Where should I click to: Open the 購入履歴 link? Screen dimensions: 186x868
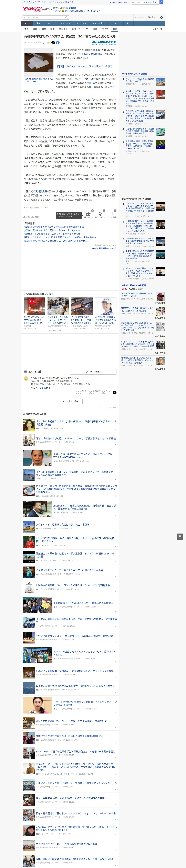[152, 18]
